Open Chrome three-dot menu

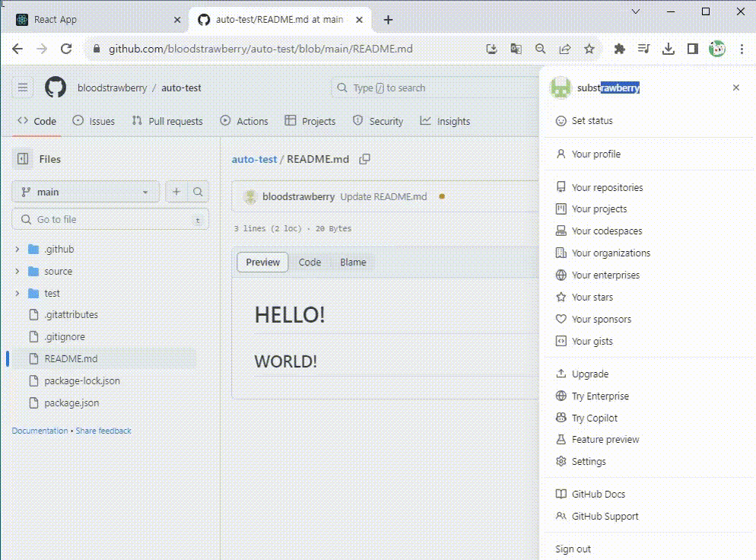pos(742,49)
